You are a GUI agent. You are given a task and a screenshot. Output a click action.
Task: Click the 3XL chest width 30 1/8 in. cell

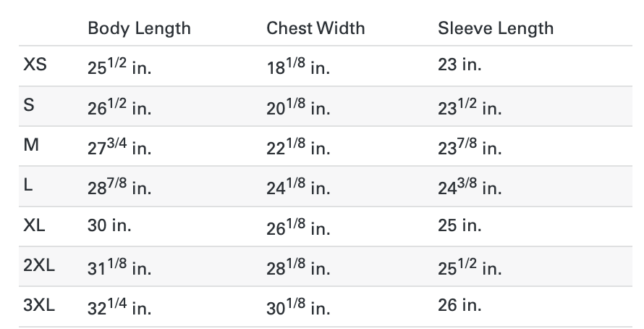(298, 307)
